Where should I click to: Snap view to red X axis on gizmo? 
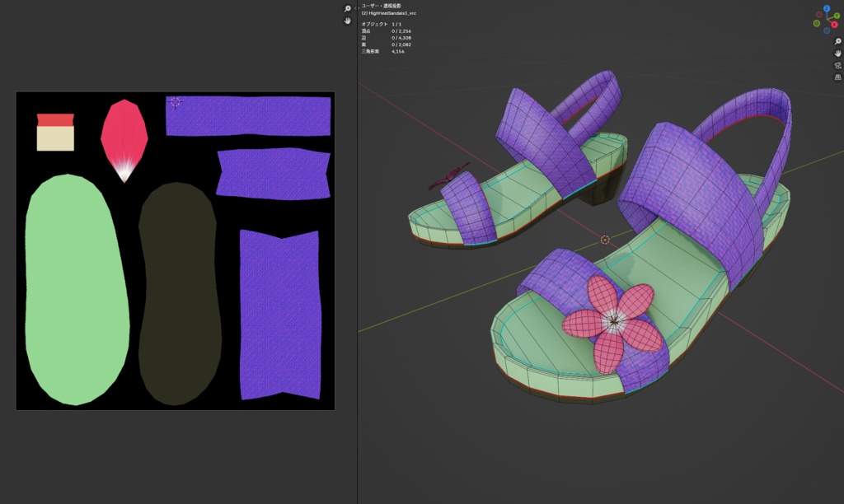tap(834, 25)
